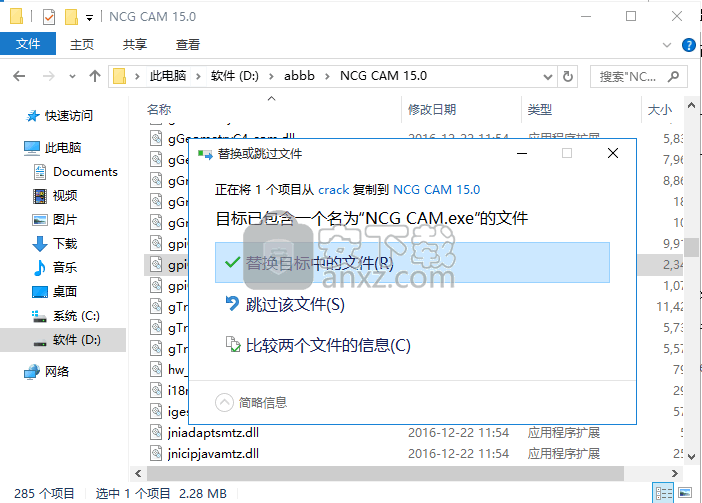Minimize the 替换或跳过文件 dialog
The width and height of the screenshot is (702, 503).
tap(522, 153)
